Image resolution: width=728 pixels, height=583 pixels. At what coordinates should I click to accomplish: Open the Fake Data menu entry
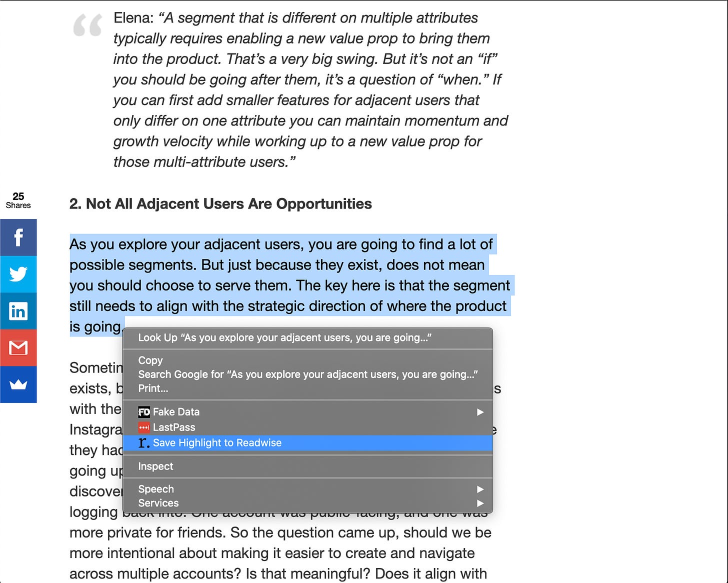307,412
